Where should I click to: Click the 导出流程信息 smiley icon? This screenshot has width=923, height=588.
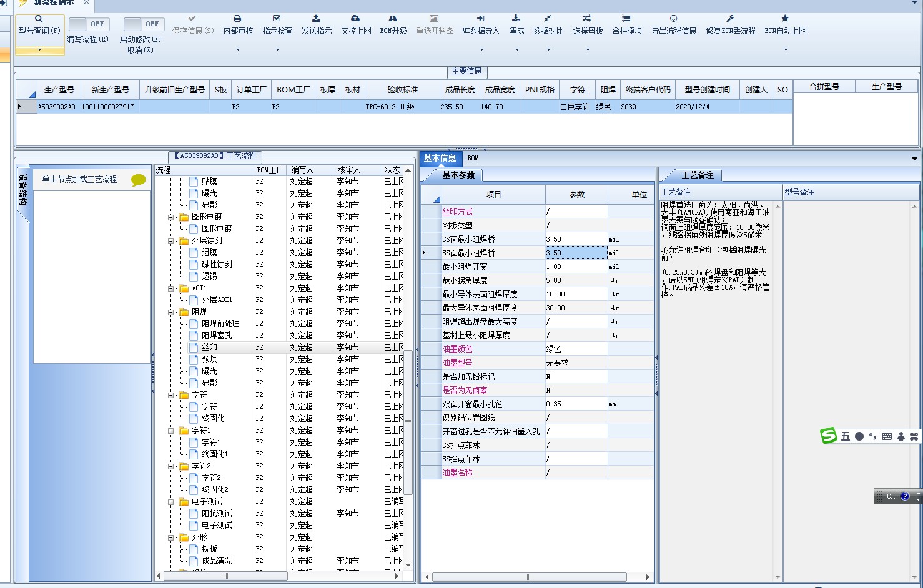coord(673,19)
